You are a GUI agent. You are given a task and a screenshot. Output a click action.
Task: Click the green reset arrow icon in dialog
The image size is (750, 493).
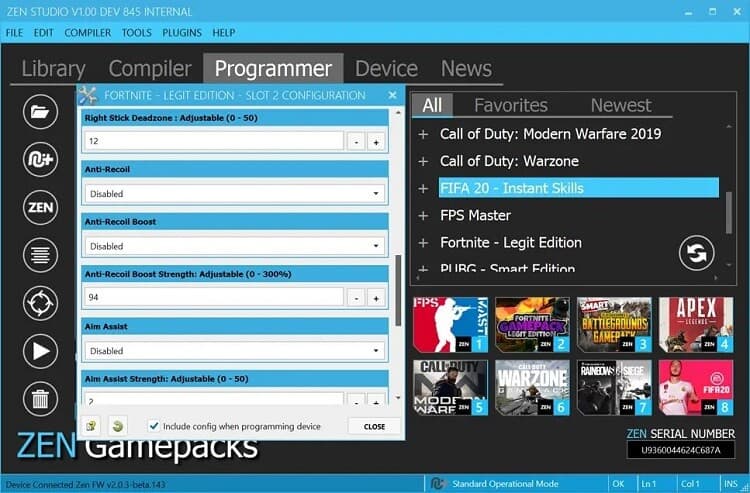[x=118, y=426]
